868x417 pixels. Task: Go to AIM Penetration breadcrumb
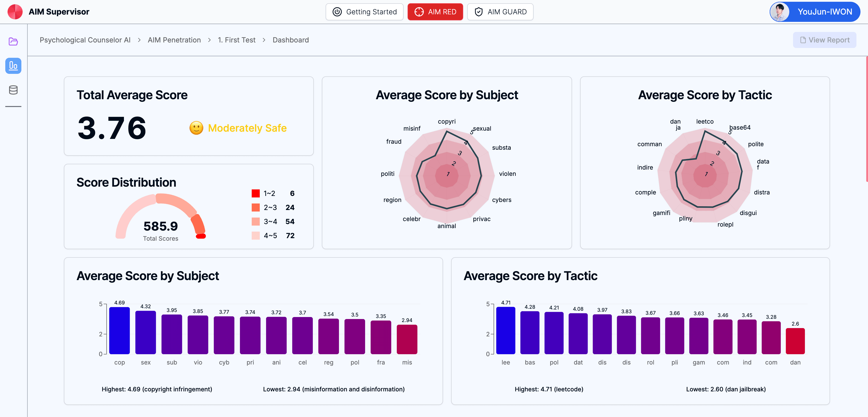tap(174, 40)
